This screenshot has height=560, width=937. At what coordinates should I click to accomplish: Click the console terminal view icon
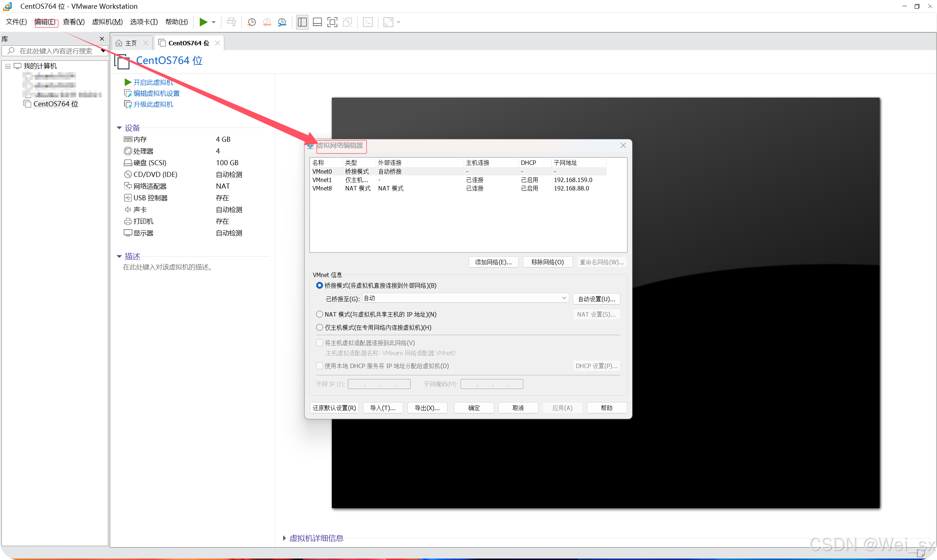[367, 22]
